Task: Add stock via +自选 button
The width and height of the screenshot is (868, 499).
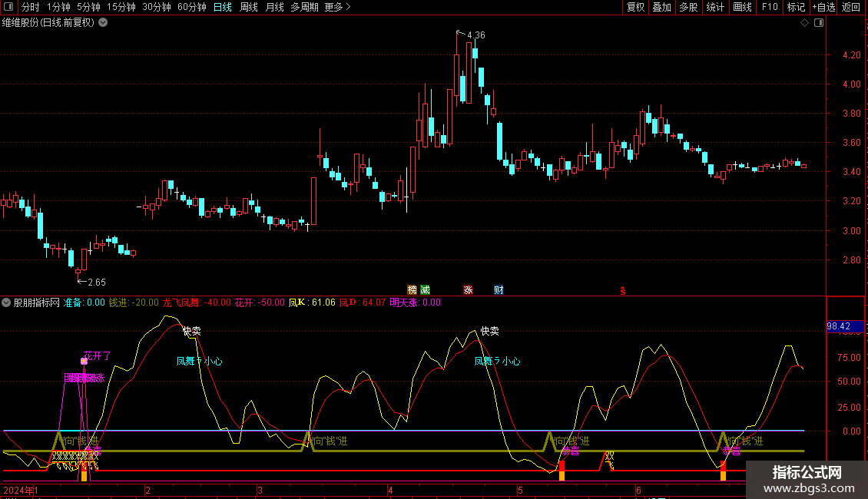Action: click(823, 7)
